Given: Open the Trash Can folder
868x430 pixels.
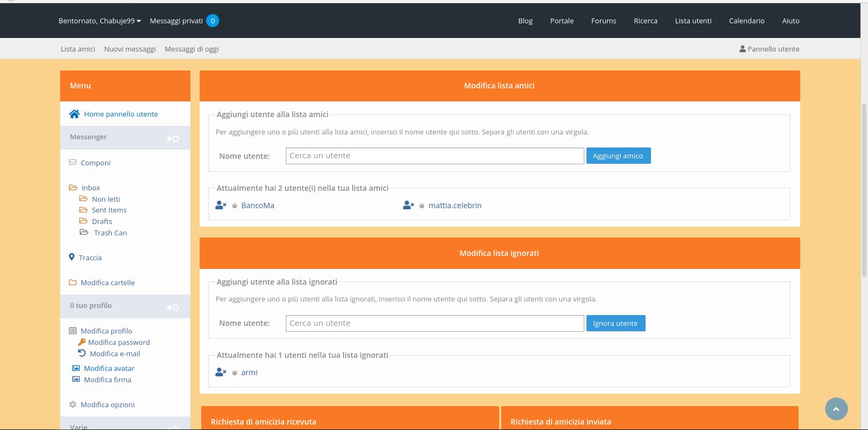Looking at the screenshot, I should [110, 233].
